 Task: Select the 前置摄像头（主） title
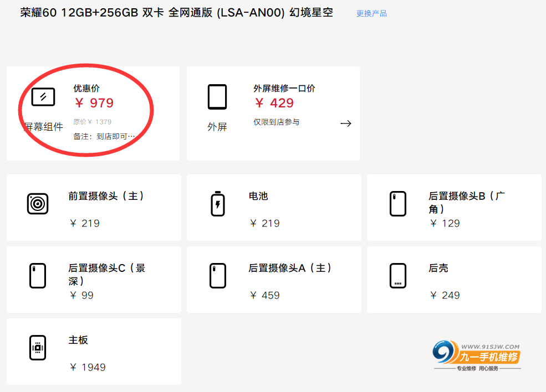click(x=106, y=196)
